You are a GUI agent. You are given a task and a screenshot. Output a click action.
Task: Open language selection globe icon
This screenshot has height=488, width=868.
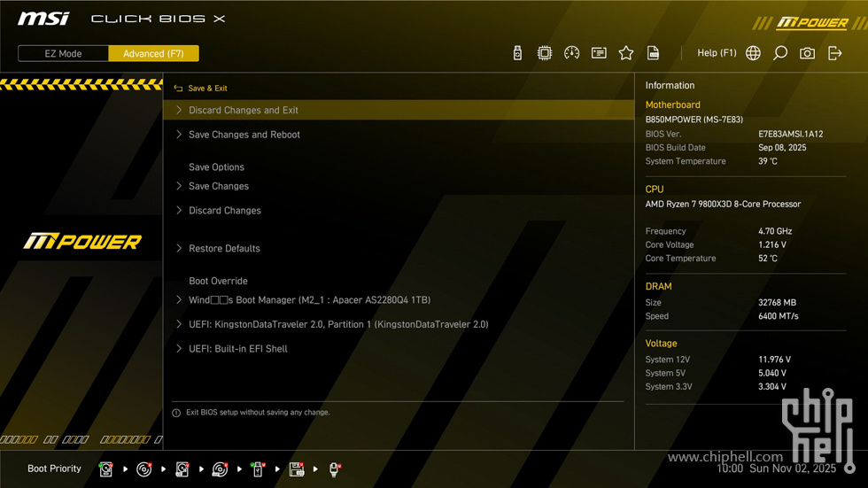click(753, 53)
